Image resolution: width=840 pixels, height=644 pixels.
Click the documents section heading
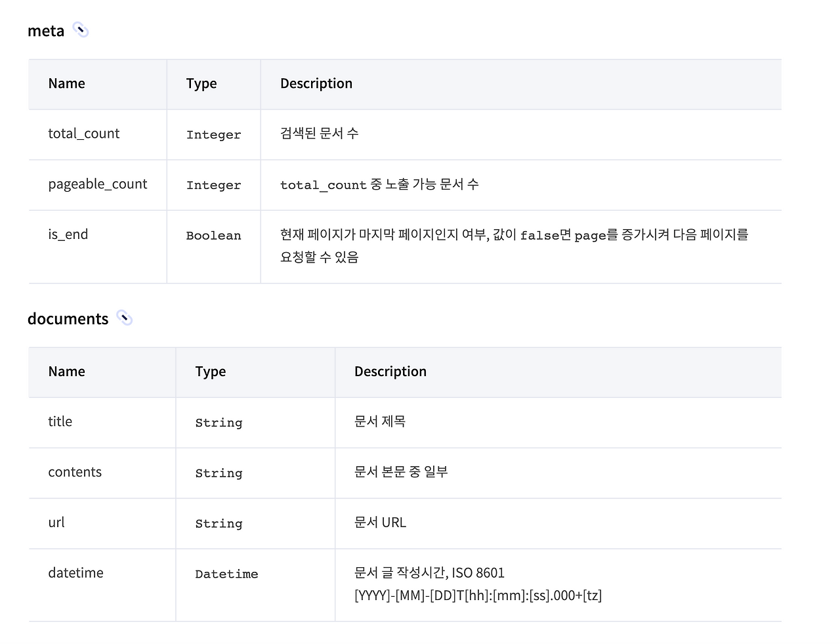tap(68, 319)
